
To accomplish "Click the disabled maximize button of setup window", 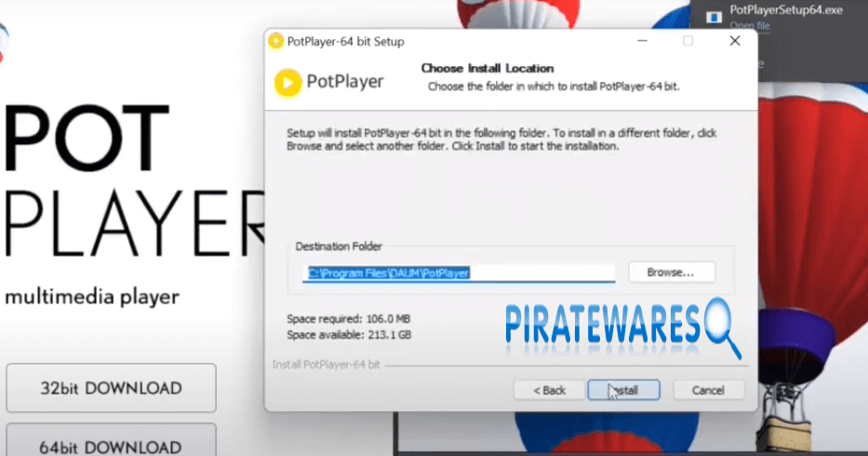I will (x=688, y=42).
